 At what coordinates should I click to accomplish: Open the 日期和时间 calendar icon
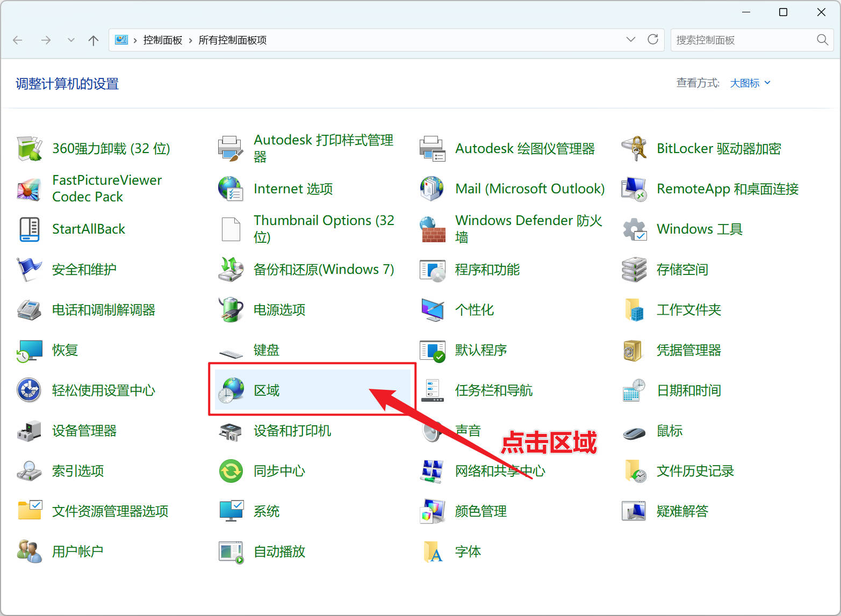click(634, 390)
